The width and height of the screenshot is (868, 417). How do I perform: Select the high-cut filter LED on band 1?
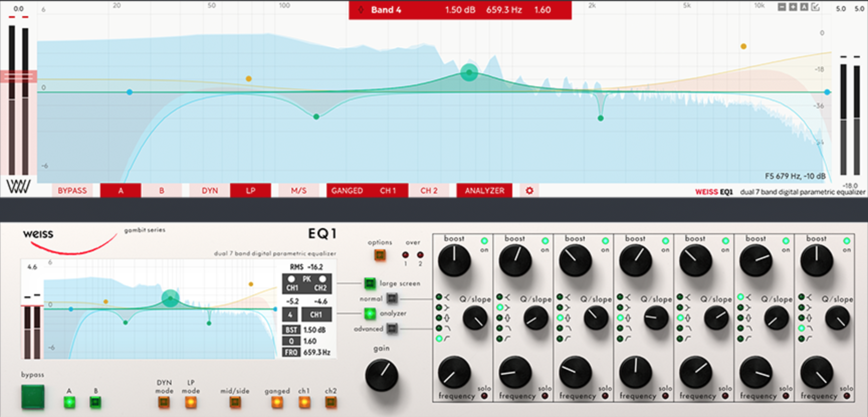tap(439, 328)
